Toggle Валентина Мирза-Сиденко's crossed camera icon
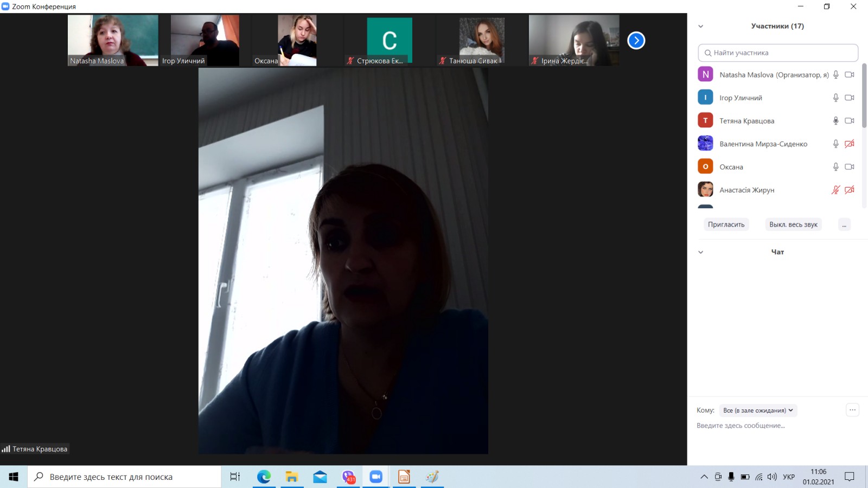Image resolution: width=868 pixels, height=488 pixels. [x=850, y=144]
